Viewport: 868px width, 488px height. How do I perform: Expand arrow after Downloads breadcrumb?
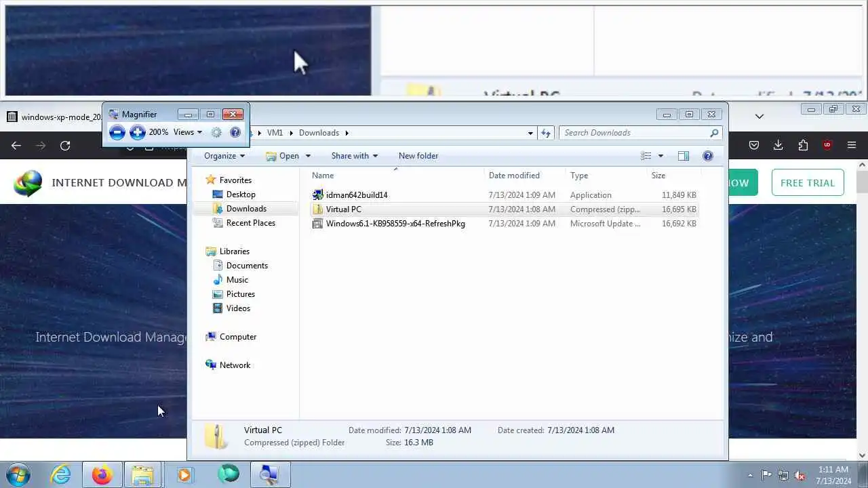point(347,133)
